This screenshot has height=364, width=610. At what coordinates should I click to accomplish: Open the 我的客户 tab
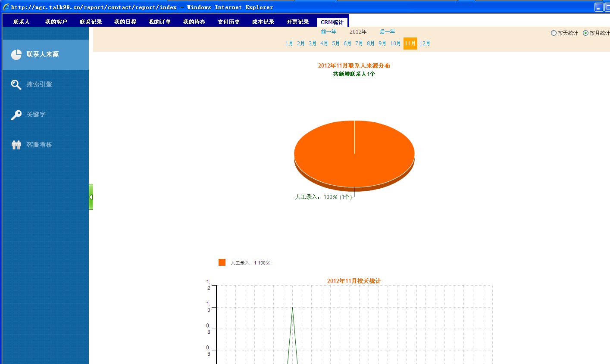click(56, 22)
